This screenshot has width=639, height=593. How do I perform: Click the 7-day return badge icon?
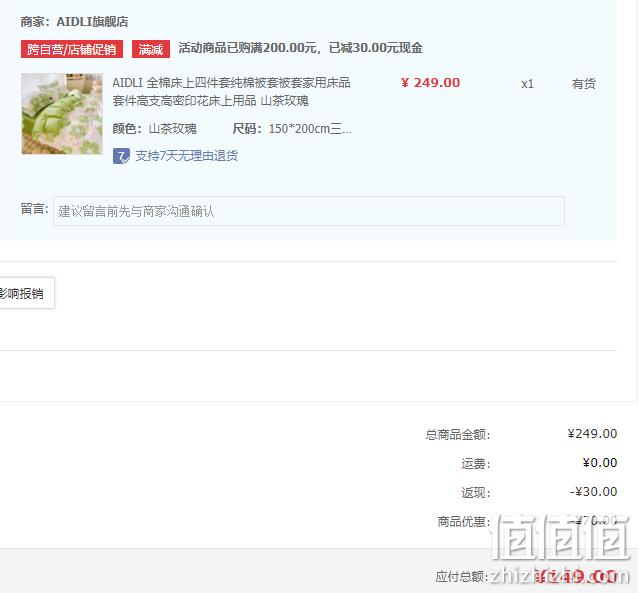tap(121, 156)
